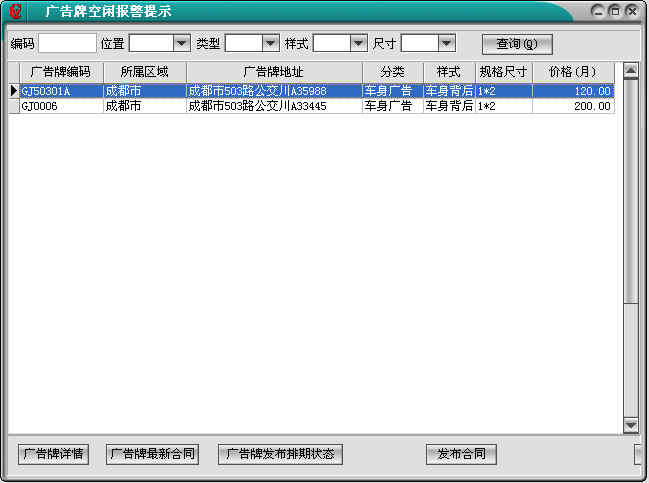Screen dimensions: 649x483
Task: Click the 分类 column header
Action: [x=392, y=72]
